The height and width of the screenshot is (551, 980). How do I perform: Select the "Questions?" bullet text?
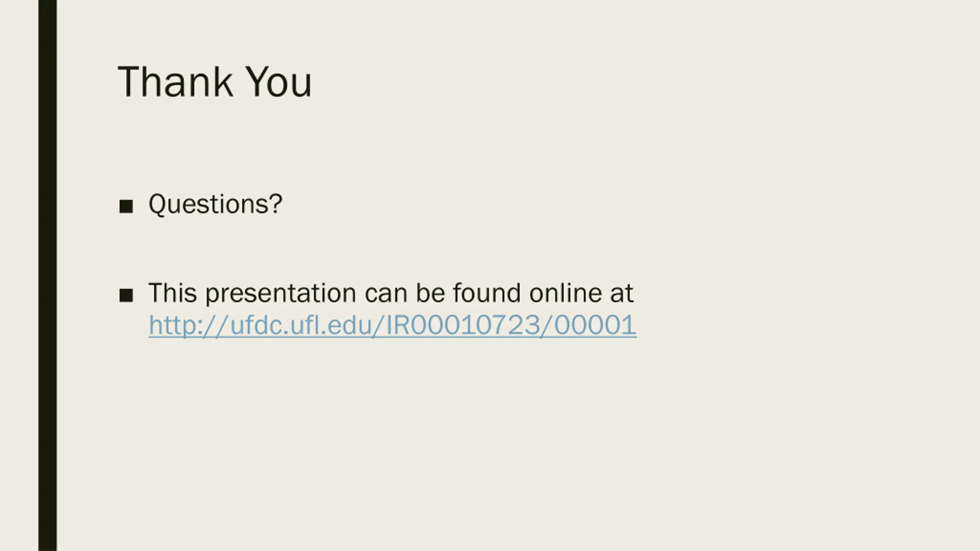tap(215, 204)
